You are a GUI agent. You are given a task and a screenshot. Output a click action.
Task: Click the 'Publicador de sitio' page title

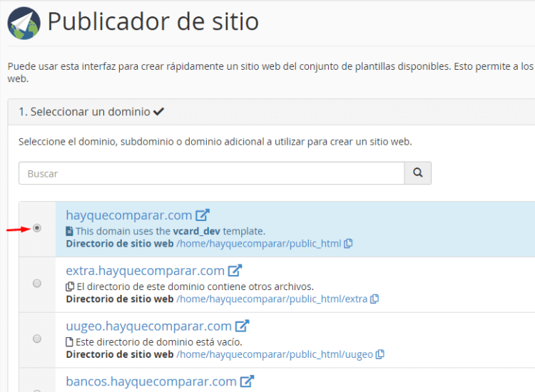pos(153,22)
